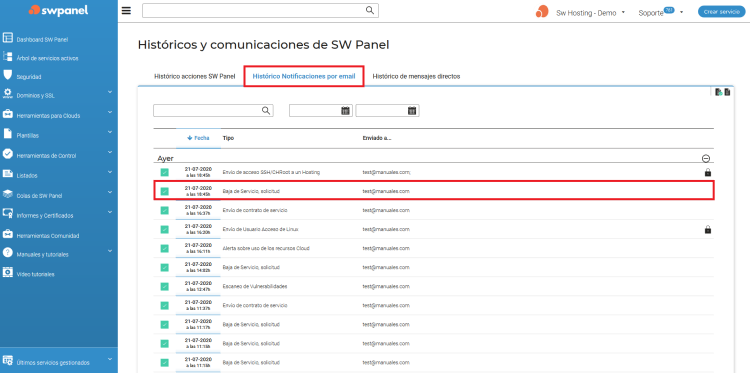Screen dimensions: 750x373
Task: Click the Informes y Certificados icon
Action: tap(8, 214)
